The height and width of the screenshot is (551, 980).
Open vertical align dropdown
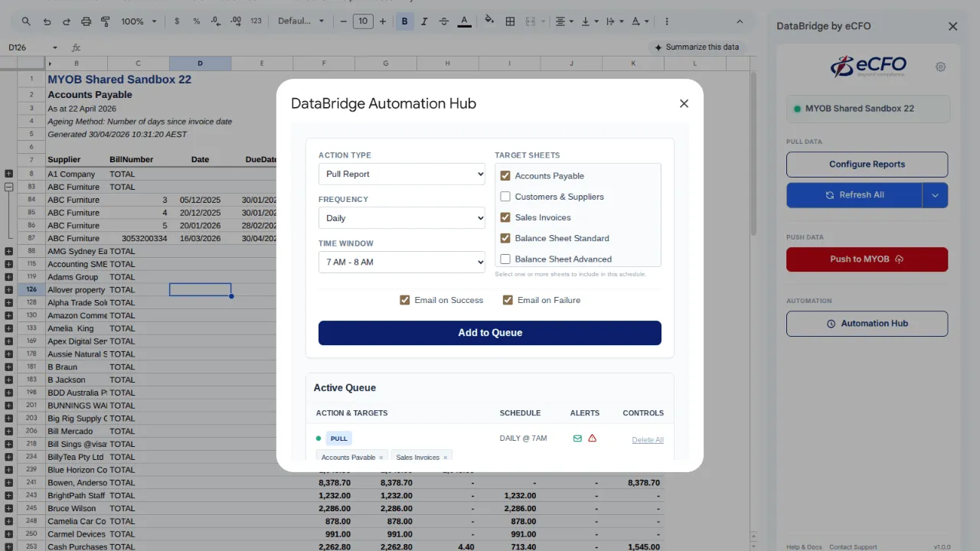pyautogui.click(x=590, y=21)
